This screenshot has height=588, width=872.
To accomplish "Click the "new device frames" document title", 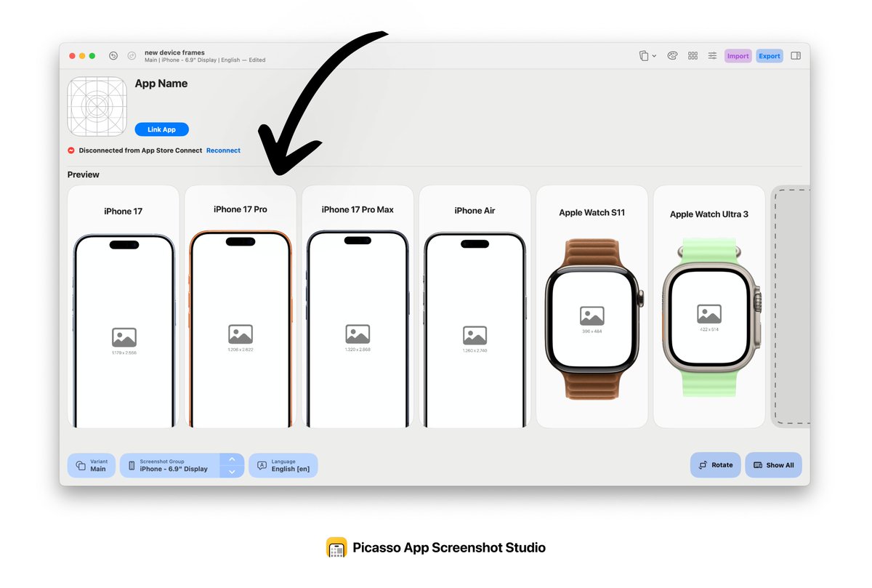I will [175, 52].
